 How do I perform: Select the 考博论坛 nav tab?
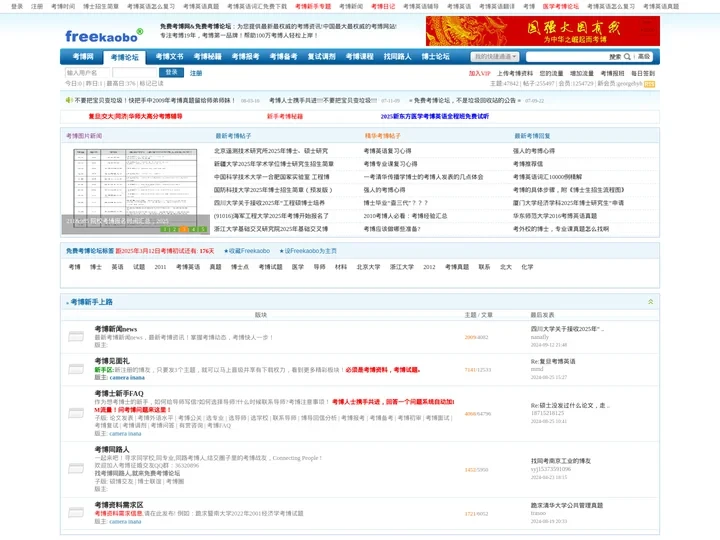pos(124,57)
